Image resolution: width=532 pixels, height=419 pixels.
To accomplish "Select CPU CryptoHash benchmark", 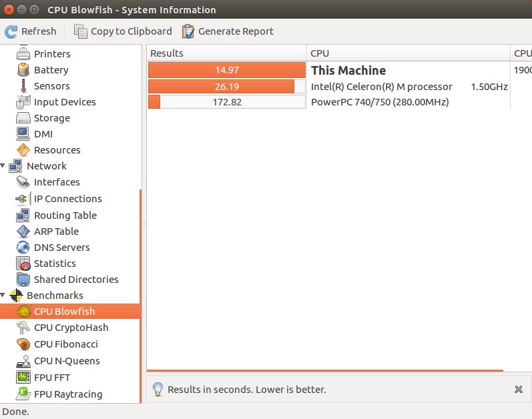I will (71, 328).
